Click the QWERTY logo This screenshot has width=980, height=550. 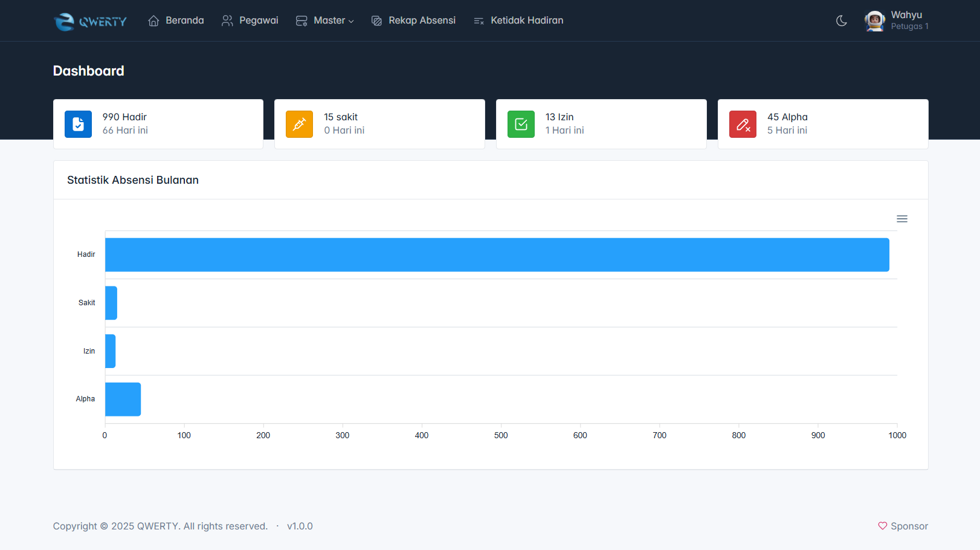click(90, 21)
